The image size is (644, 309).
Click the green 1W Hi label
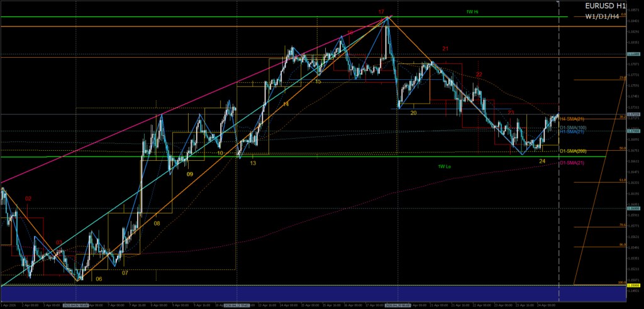coord(471,12)
